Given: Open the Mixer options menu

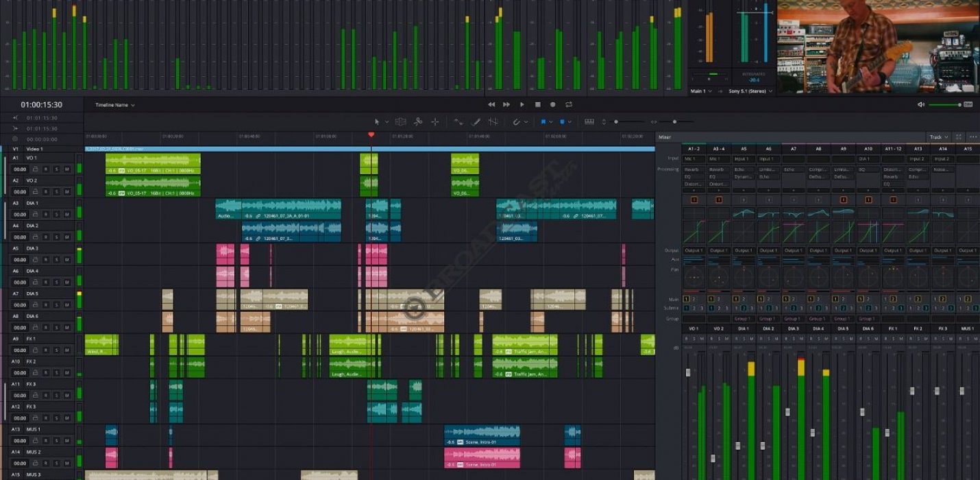Looking at the screenshot, I should tap(974, 136).
